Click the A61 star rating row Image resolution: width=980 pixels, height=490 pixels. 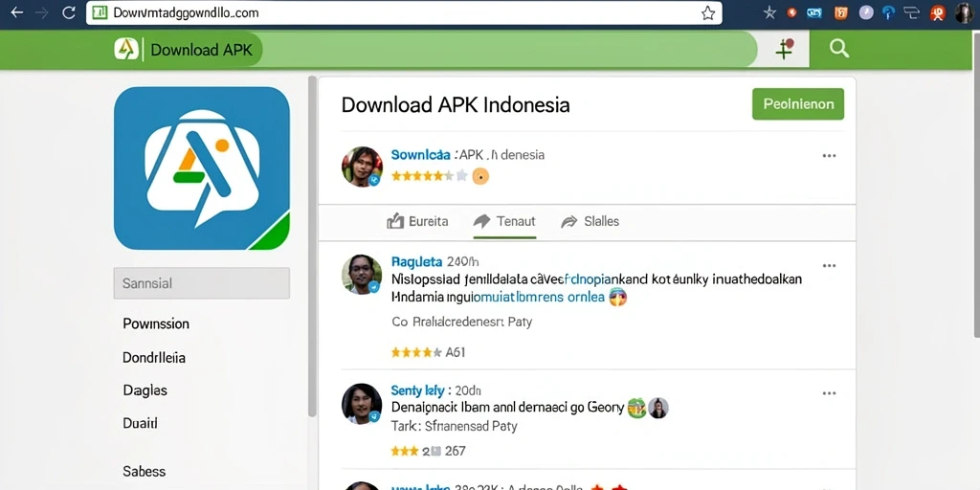pyautogui.click(x=428, y=352)
